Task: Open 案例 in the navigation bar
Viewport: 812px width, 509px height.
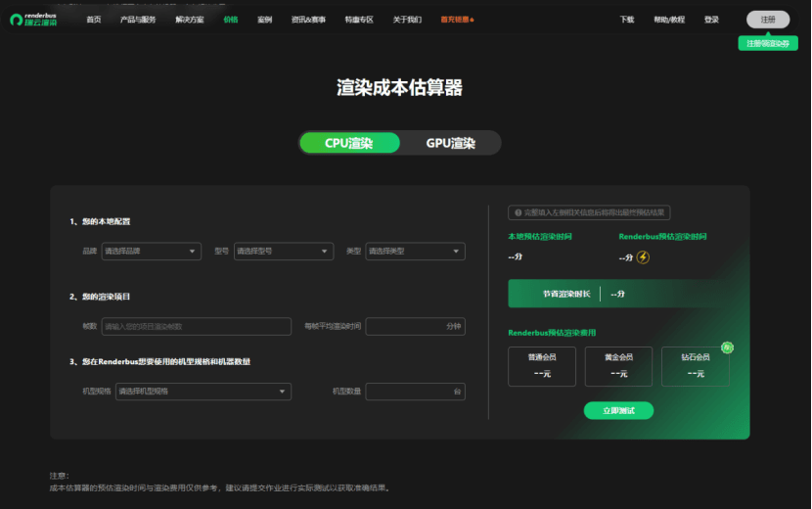Action: tap(264, 20)
